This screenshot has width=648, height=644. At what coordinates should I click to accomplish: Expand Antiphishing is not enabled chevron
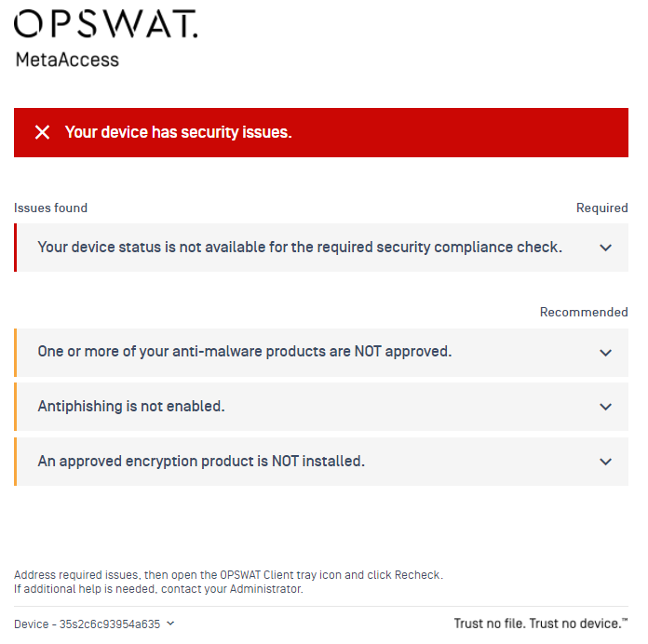tap(605, 407)
